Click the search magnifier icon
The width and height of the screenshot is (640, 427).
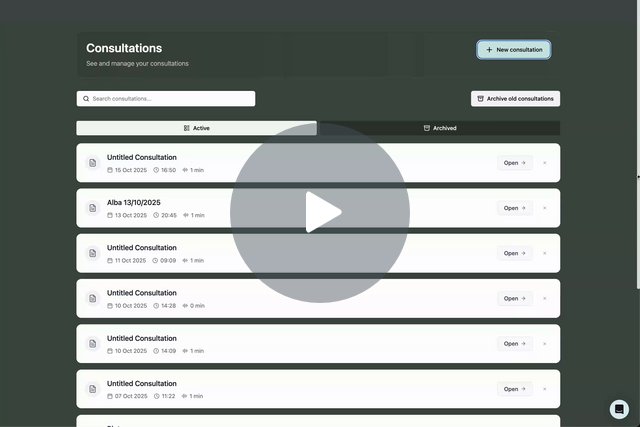(x=86, y=99)
